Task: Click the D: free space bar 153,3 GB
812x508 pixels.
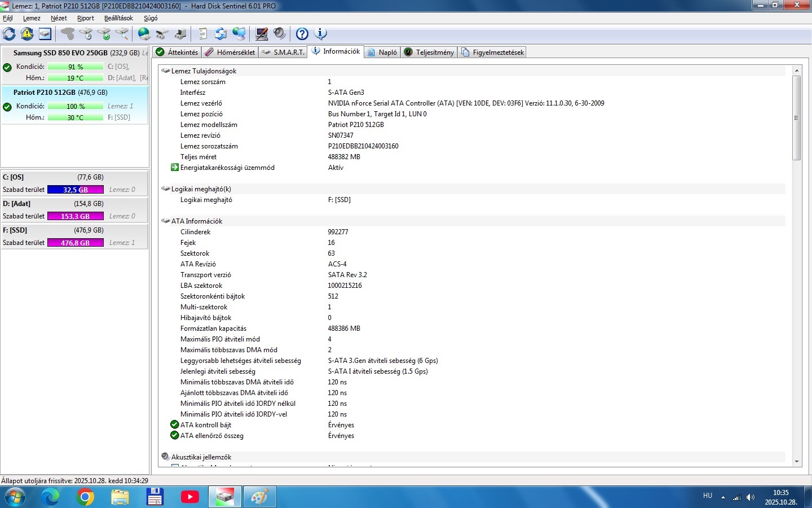Action: 76,216
